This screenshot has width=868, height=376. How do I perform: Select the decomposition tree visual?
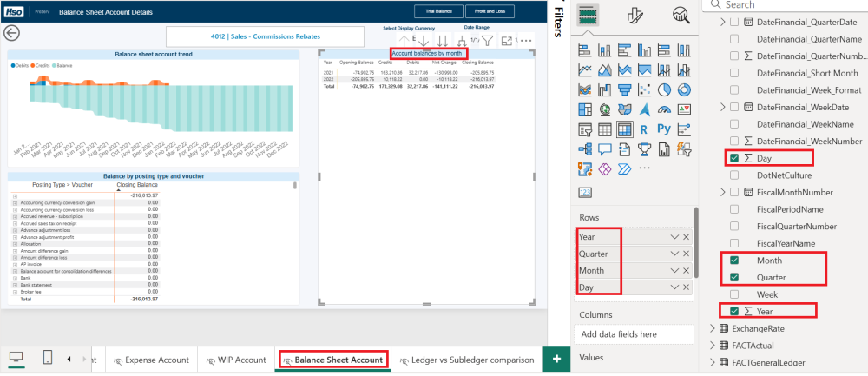coord(584,149)
